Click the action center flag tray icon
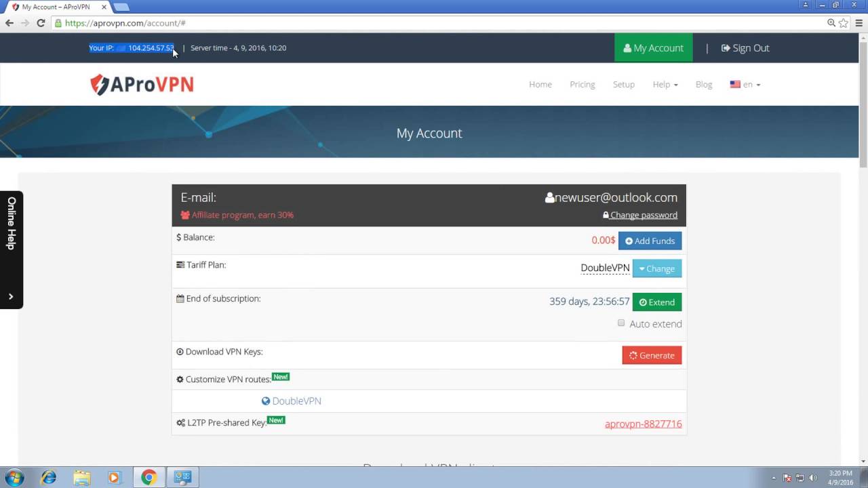 click(x=787, y=478)
